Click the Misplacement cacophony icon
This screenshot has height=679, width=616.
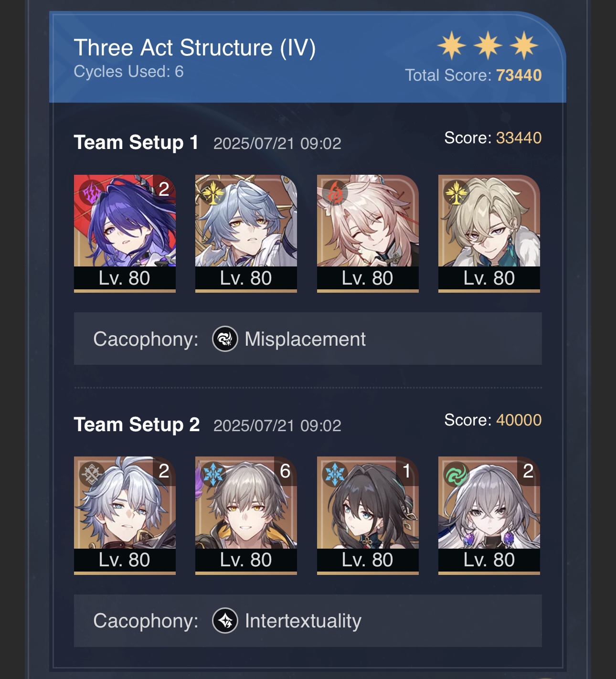[225, 339]
